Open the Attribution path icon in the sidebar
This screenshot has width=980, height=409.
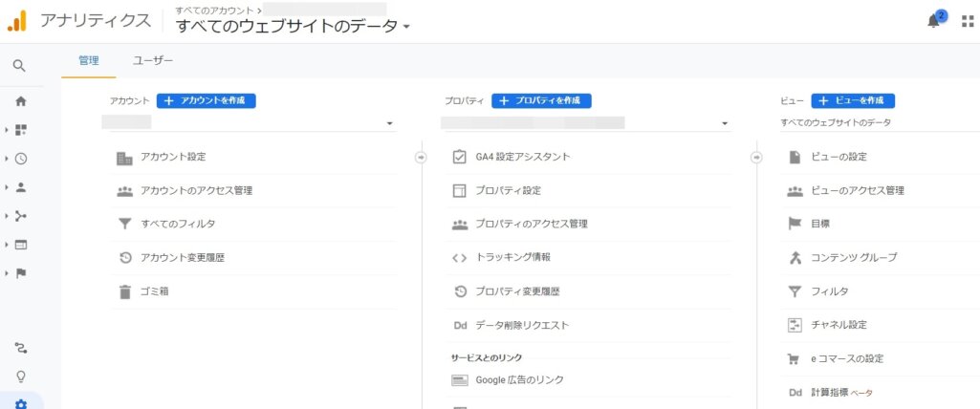(x=21, y=348)
